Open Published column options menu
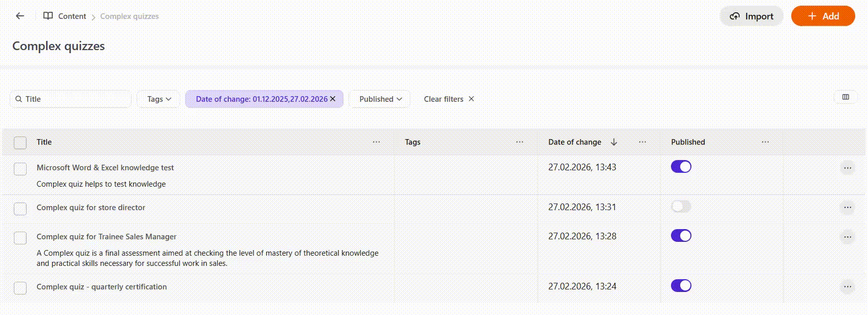868x315 pixels. click(x=765, y=142)
